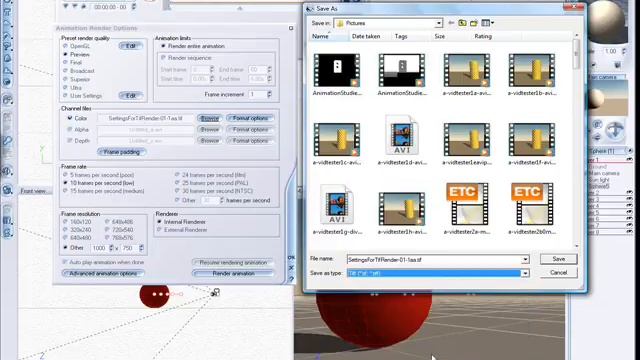Click Browse for the Color channel file
640x360 pixels.
coord(209,118)
